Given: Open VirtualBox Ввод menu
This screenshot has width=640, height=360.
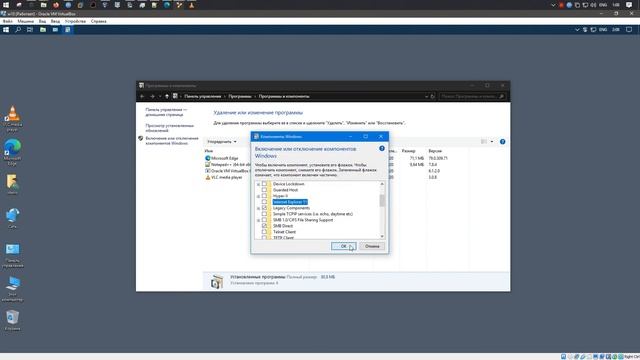Looking at the screenshot, I should (x=55, y=21).
